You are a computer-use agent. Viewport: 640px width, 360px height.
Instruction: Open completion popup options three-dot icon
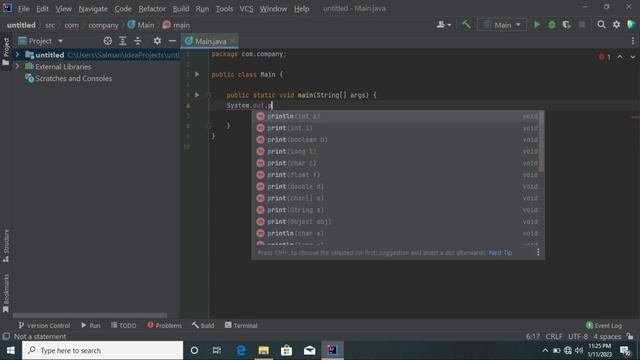point(538,252)
